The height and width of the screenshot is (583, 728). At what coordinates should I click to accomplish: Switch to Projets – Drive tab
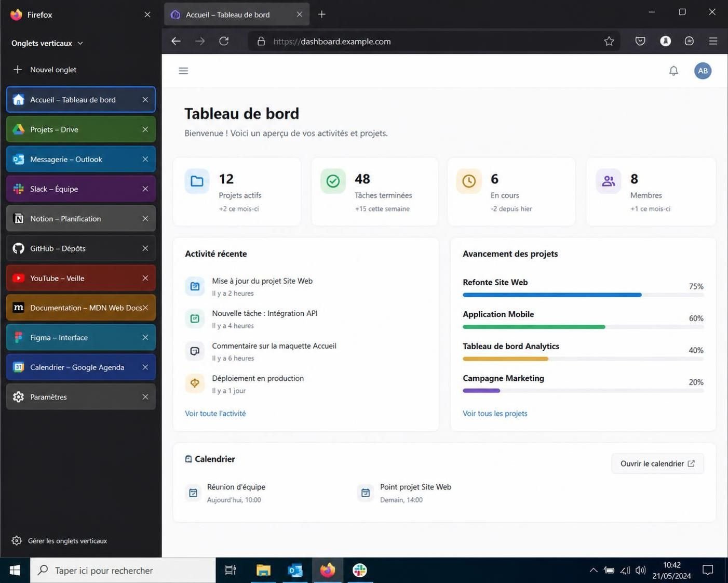click(81, 129)
